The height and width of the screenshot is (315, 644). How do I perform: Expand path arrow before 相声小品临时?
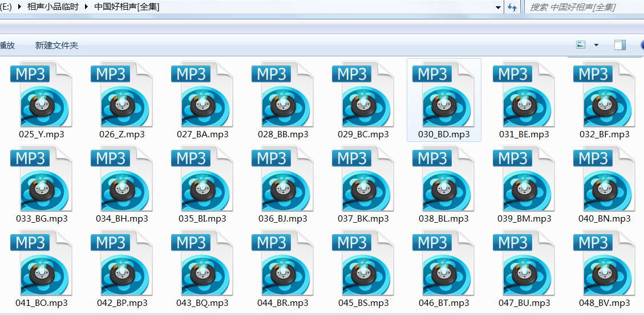19,7
